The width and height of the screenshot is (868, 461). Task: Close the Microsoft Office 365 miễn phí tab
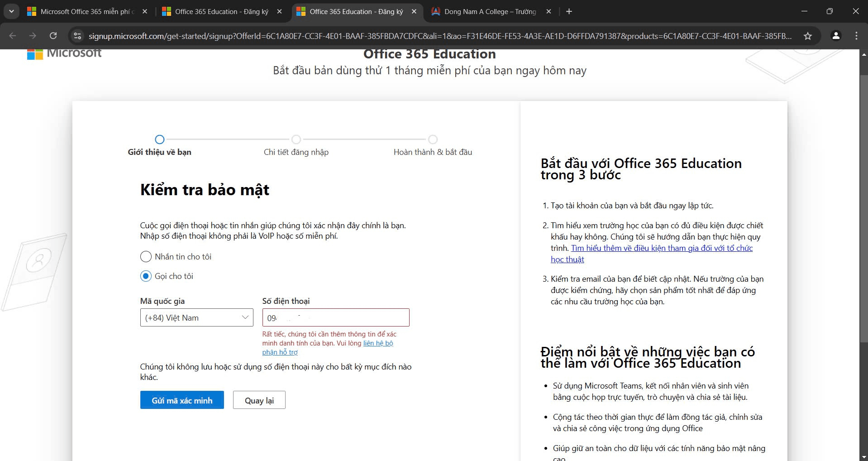pos(145,12)
